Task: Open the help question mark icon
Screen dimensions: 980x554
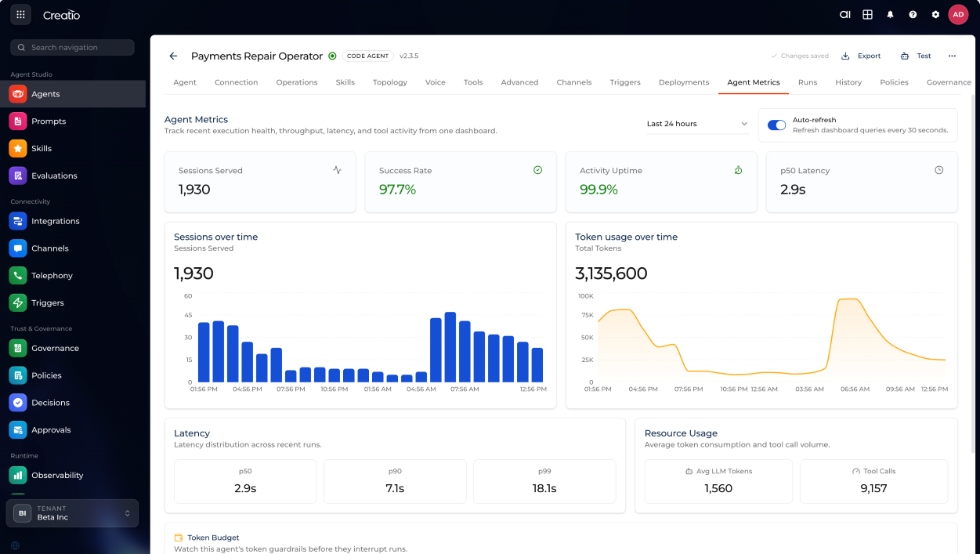Action: (x=913, y=15)
